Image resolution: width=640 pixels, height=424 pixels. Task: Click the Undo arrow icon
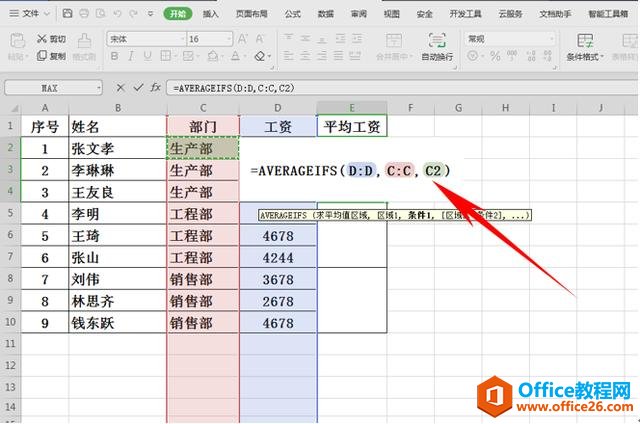117,13
